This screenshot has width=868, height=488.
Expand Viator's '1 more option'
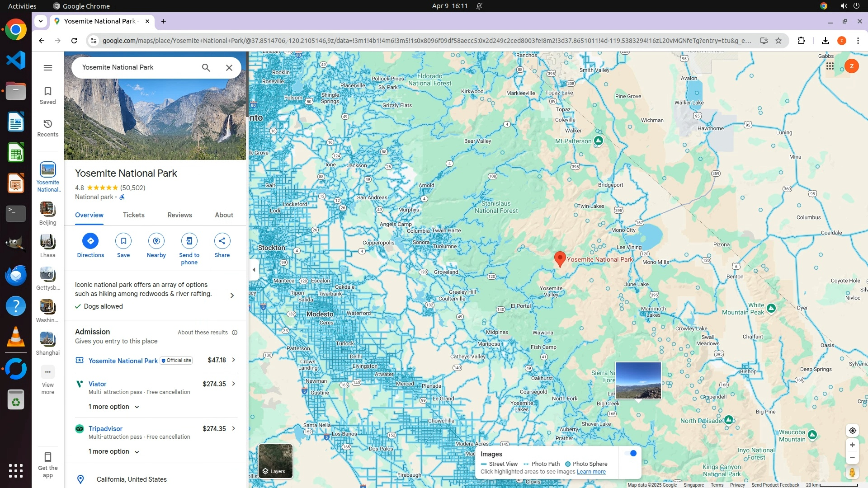coord(113,407)
